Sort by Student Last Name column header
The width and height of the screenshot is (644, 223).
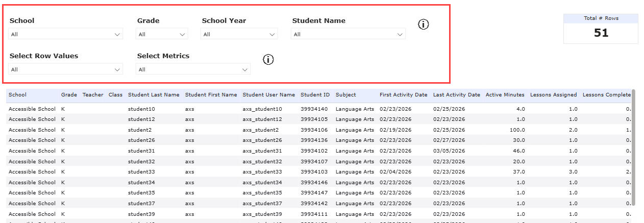coord(154,95)
